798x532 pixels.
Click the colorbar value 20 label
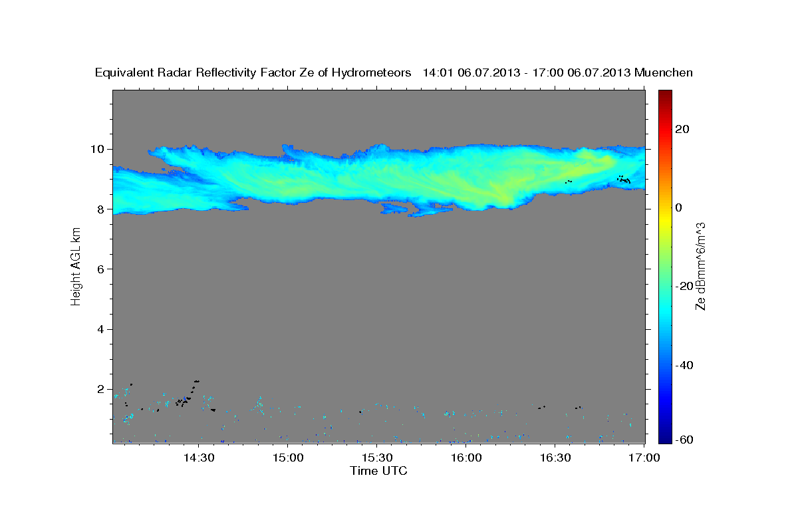(682, 129)
